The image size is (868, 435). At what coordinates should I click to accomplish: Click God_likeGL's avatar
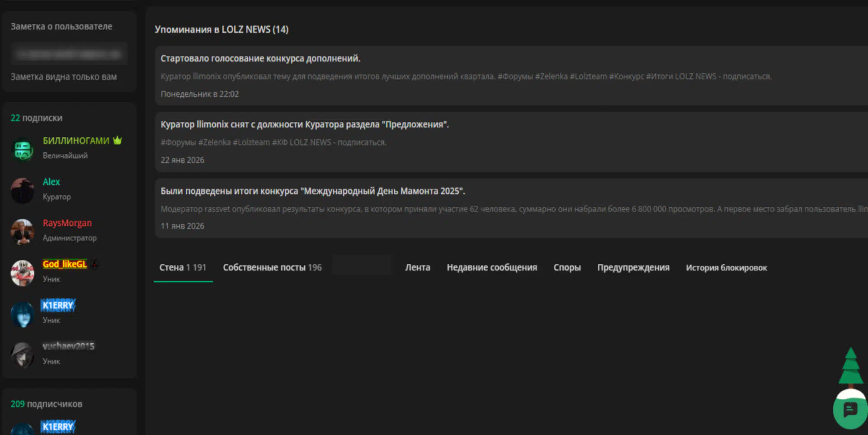[23, 272]
